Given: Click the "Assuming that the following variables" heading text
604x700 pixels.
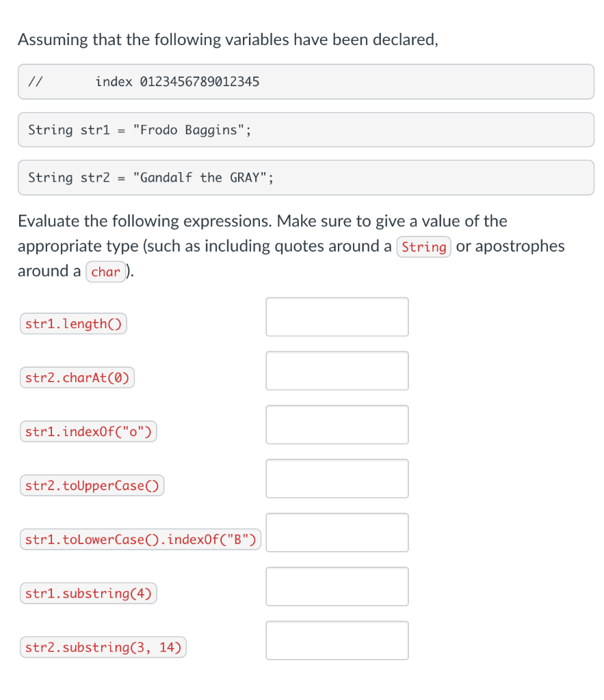Looking at the screenshot, I should click(x=228, y=40).
